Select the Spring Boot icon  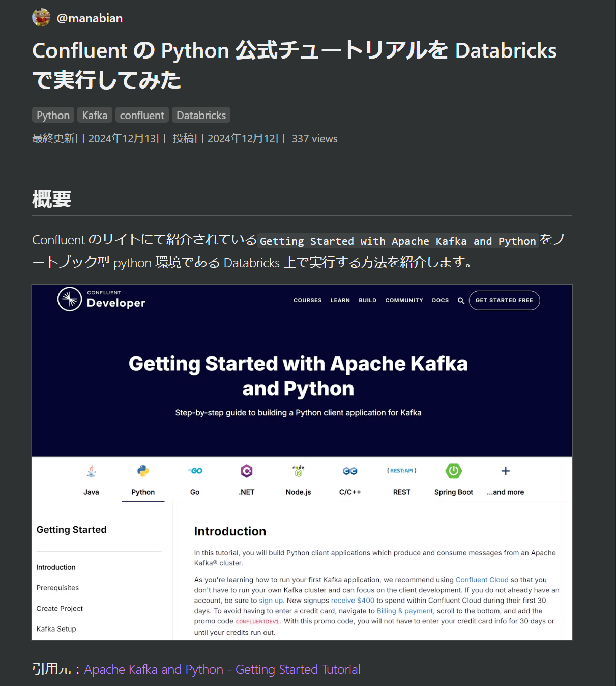[x=453, y=471]
